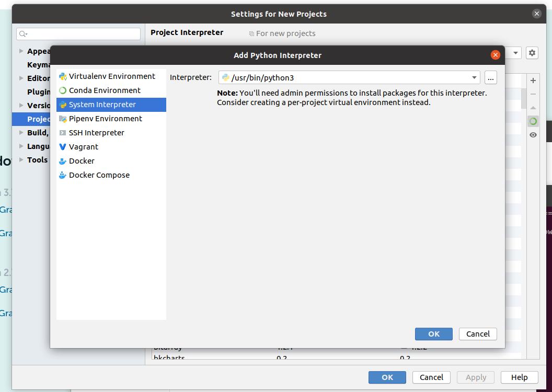Viewport: 552px width, 392px height.
Task: Open the interpreter path dropdown
Action: tap(474, 78)
